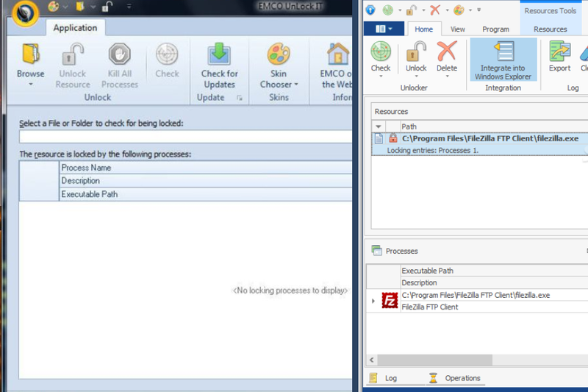
Task: Click EMCO on the Web house icon
Action: tap(338, 54)
